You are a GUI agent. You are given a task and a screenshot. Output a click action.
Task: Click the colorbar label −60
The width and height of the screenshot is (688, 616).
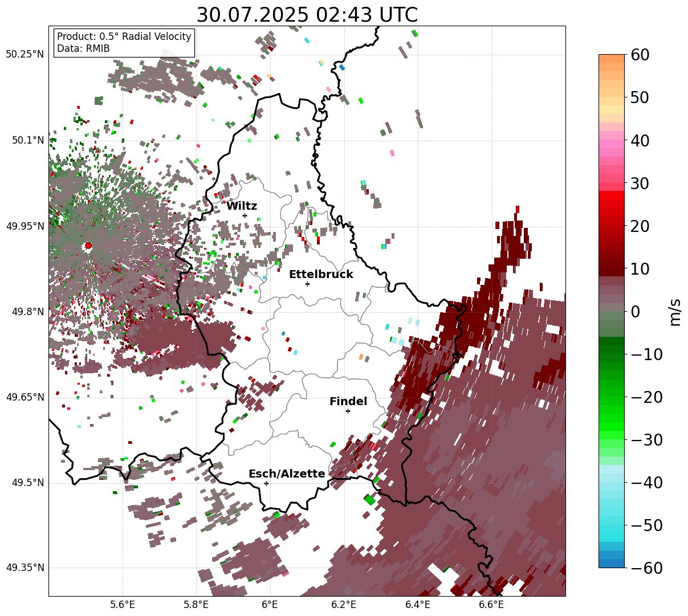[646, 568]
